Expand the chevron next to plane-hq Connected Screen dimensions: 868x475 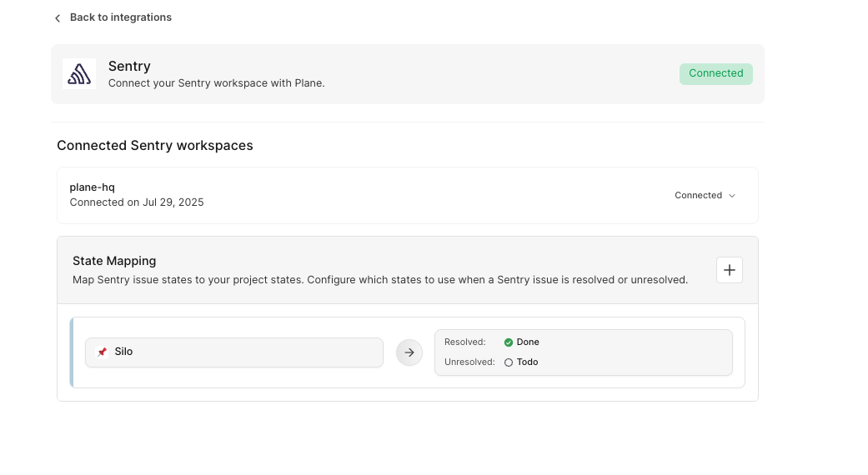pos(732,196)
